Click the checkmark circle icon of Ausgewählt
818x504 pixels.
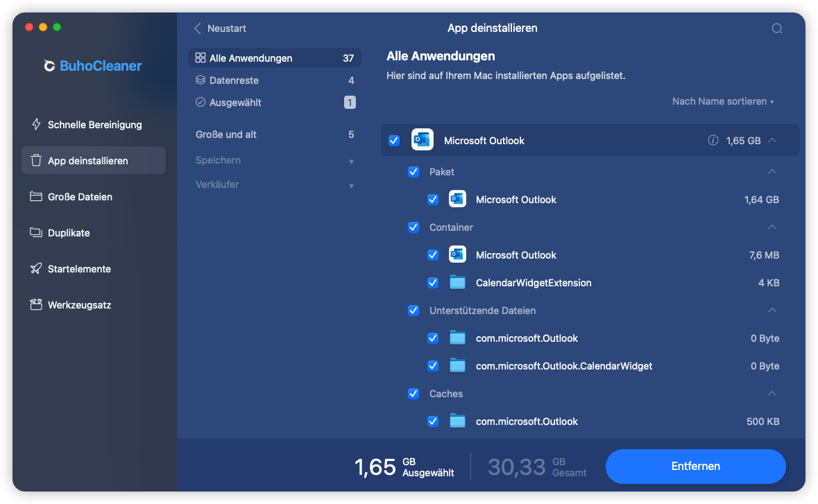[201, 102]
